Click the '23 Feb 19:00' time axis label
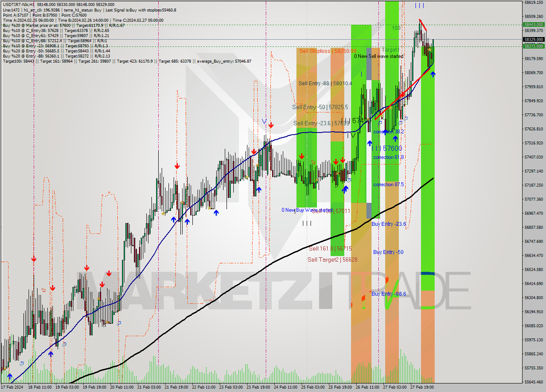The width and height of the screenshot is (546, 392). (258, 387)
